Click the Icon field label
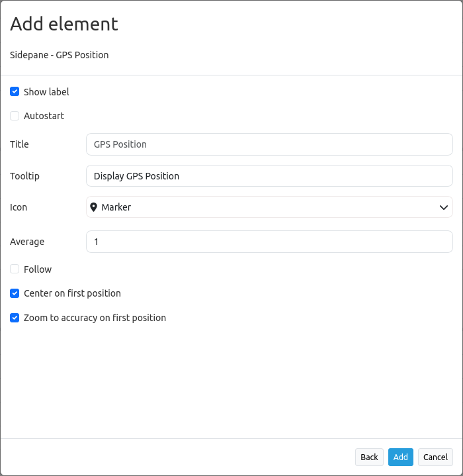Screen dimensions: 463x476 pos(19,207)
